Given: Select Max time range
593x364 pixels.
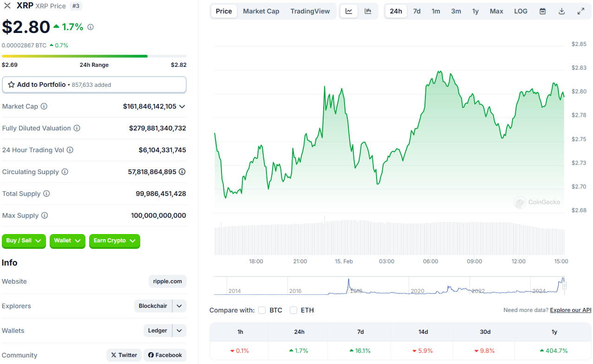Looking at the screenshot, I should (x=496, y=11).
